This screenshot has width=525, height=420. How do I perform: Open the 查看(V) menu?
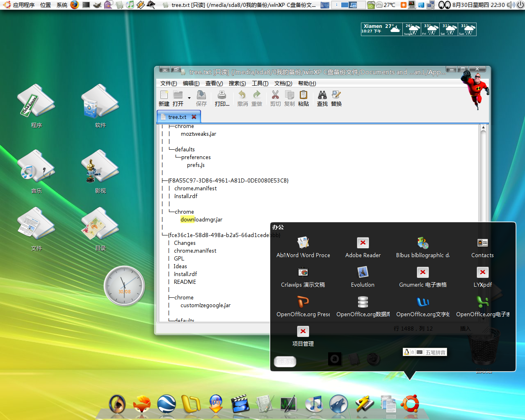coord(214,83)
